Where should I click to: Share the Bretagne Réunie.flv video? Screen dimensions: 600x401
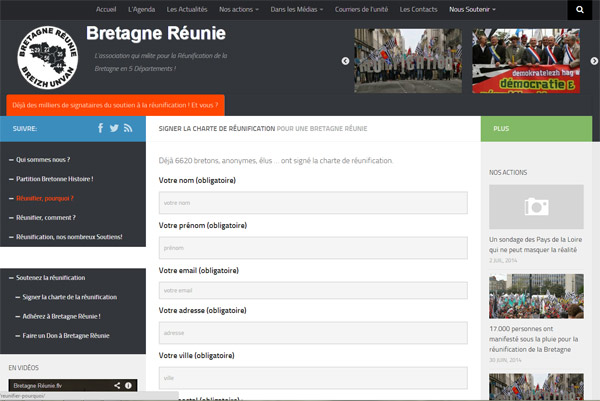pos(117,385)
